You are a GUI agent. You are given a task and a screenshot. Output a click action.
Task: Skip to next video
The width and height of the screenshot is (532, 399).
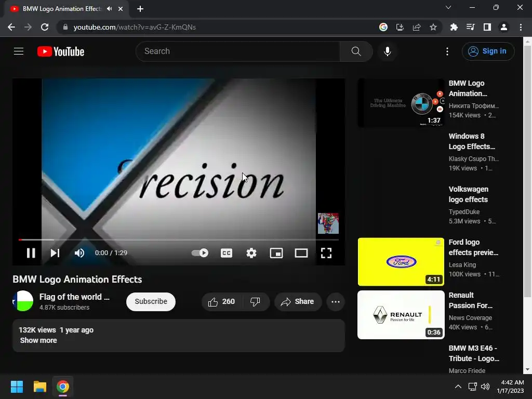tap(55, 253)
